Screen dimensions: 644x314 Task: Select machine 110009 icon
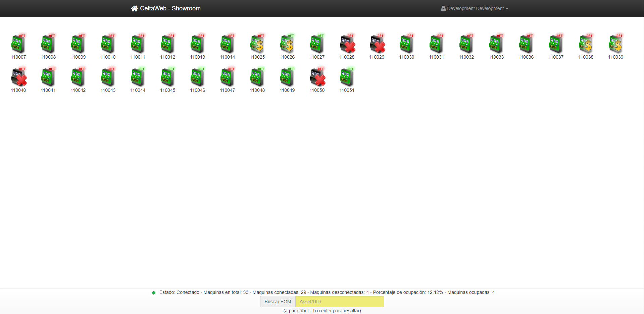point(78,44)
